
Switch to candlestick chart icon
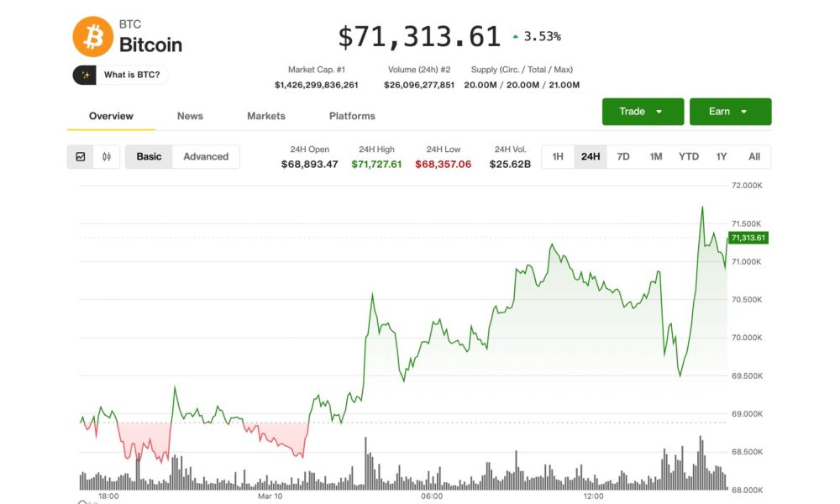click(x=107, y=156)
